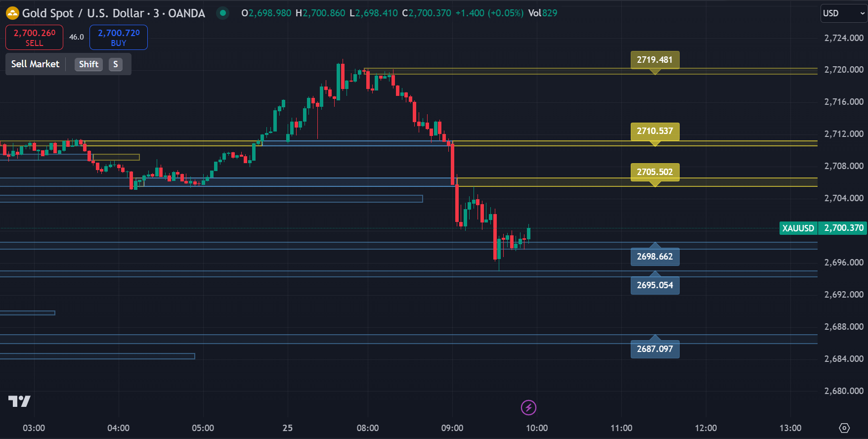Click the 2710.537 yellow price label
This screenshot has height=439, width=868.
pyautogui.click(x=655, y=131)
